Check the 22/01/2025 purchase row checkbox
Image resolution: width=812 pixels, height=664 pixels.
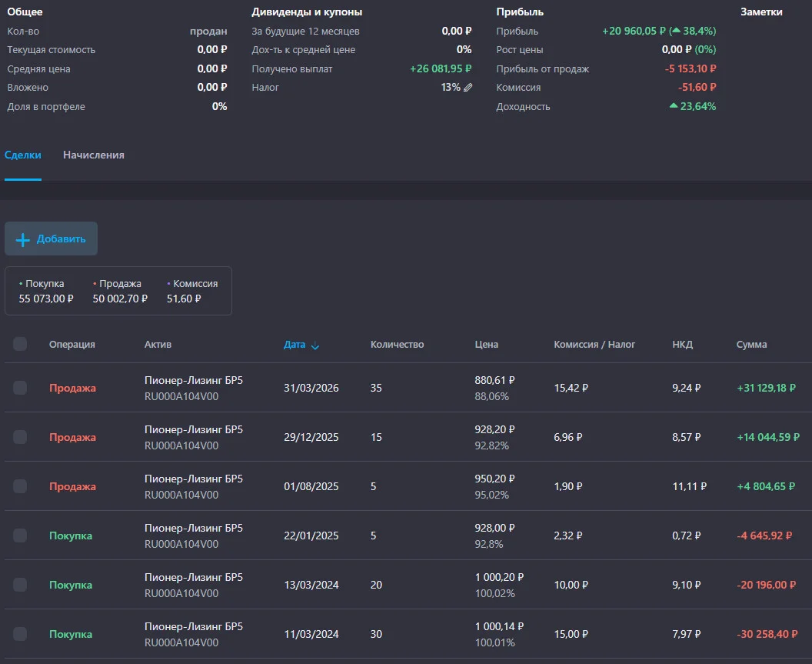[x=20, y=536]
